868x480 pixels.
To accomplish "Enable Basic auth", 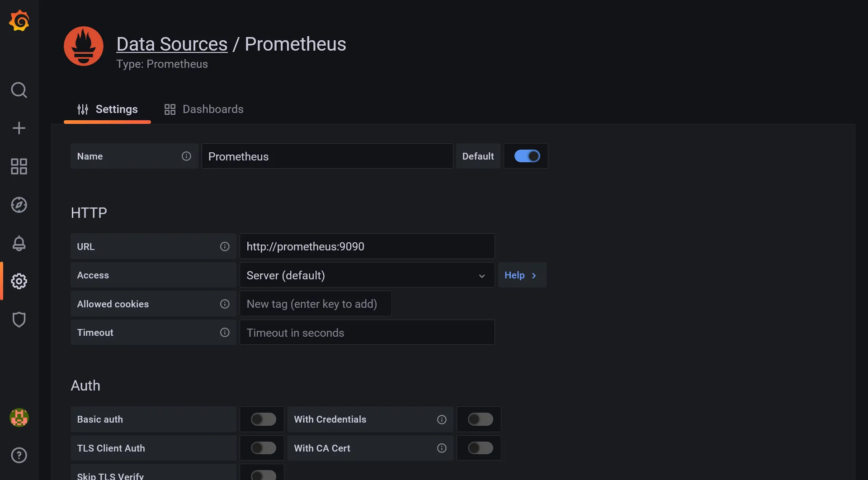I will coord(262,419).
